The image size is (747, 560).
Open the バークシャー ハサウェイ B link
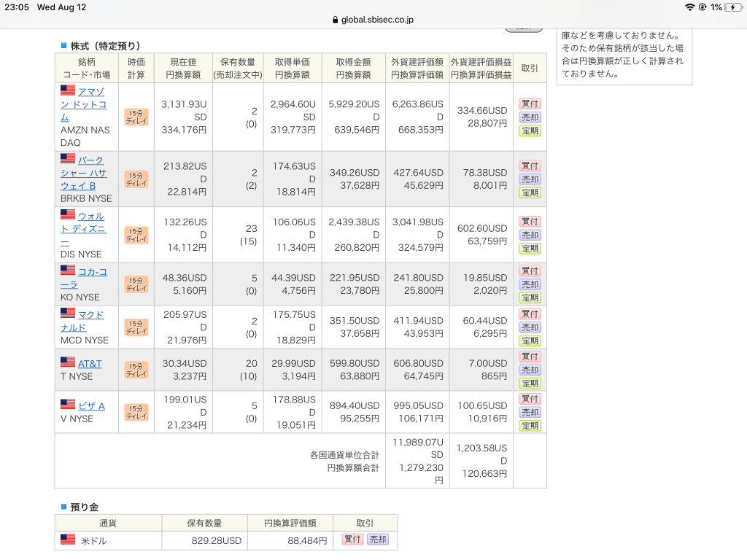pos(84,173)
